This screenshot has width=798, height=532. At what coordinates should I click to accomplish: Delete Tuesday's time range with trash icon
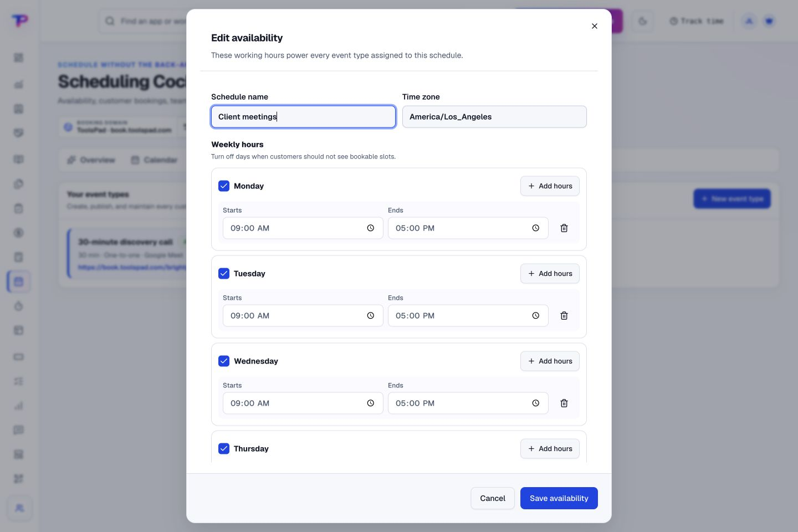pyautogui.click(x=564, y=316)
